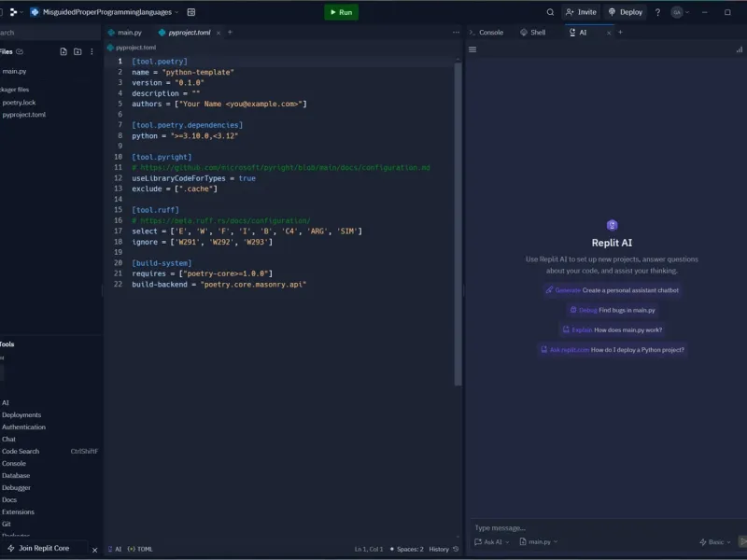Click Ln 1, Col 1 cursor position indicator
The image size is (747, 560).
(368, 549)
